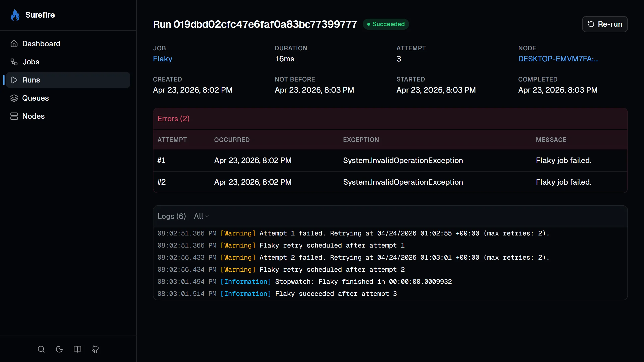Open the Dashboard page from sidebar
The image size is (644, 362).
pyautogui.click(x=68, y=44)
